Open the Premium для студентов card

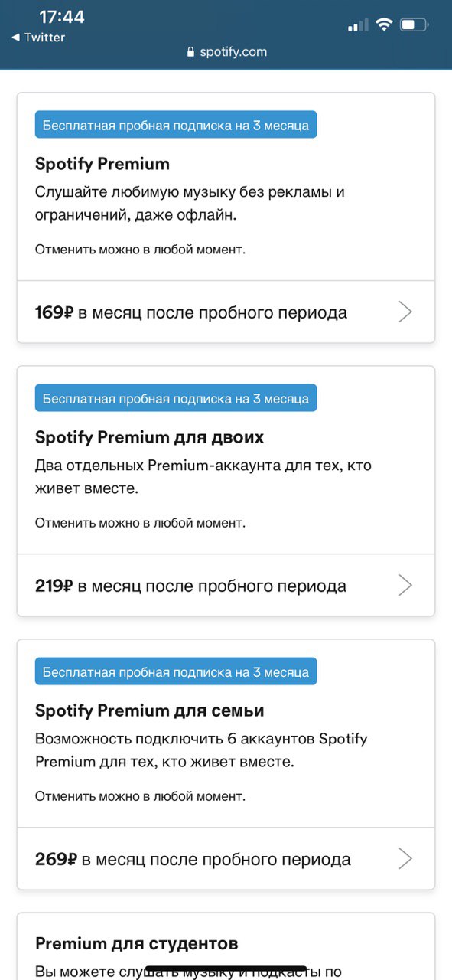226,946
